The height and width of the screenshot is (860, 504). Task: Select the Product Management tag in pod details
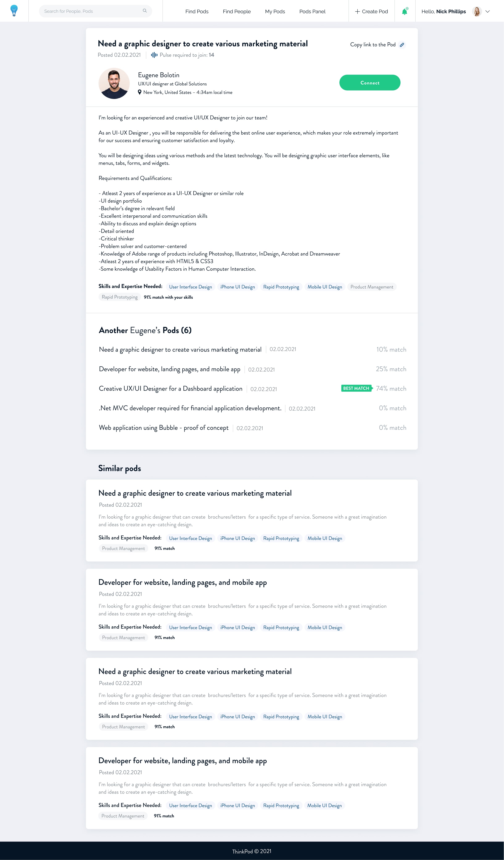coord(372,287)
